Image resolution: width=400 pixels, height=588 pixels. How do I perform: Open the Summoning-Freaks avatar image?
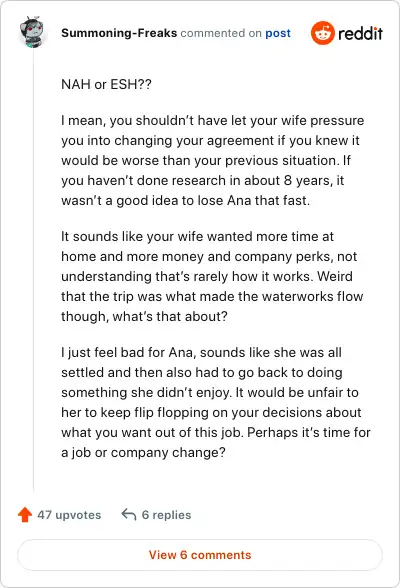[x=32, y=32]
